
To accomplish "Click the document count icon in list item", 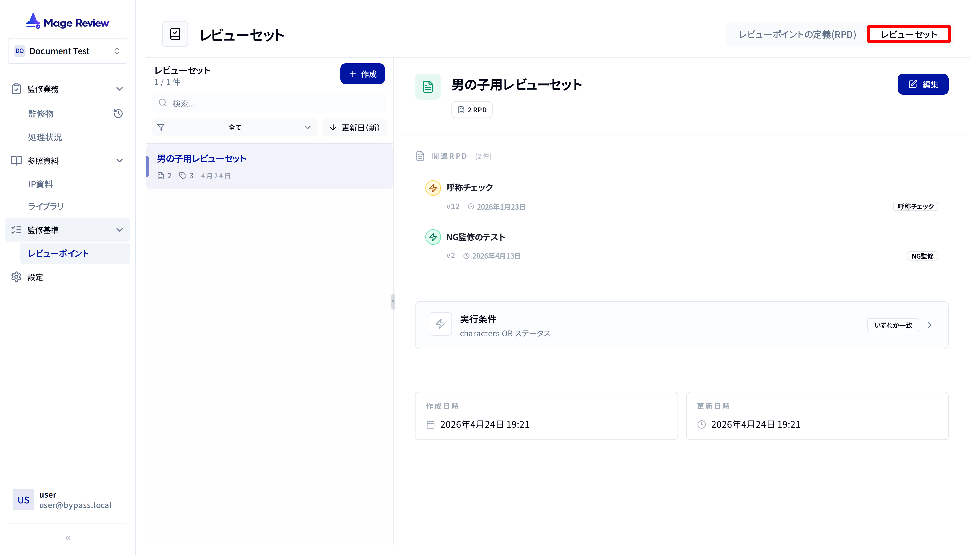I will 161,176.
